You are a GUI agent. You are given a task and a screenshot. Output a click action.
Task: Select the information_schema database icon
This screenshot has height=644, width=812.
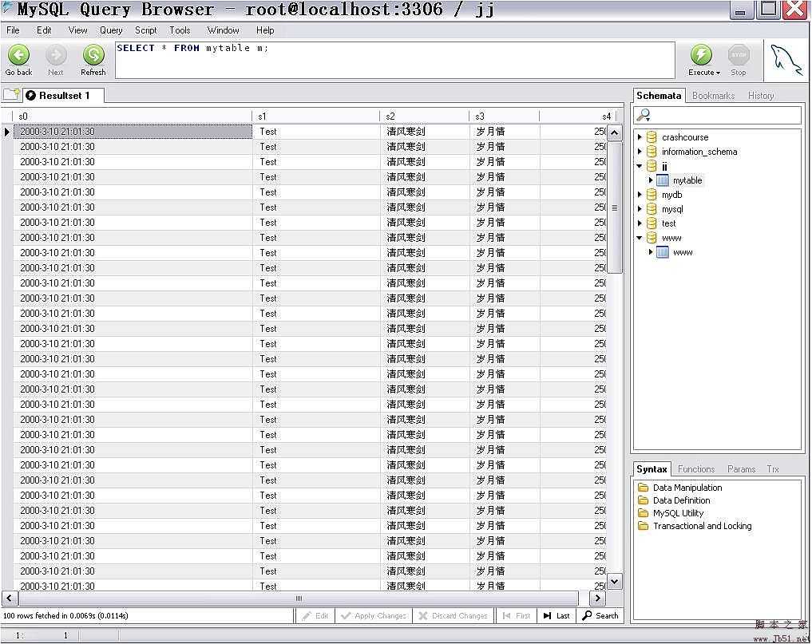tap(652, 152)
